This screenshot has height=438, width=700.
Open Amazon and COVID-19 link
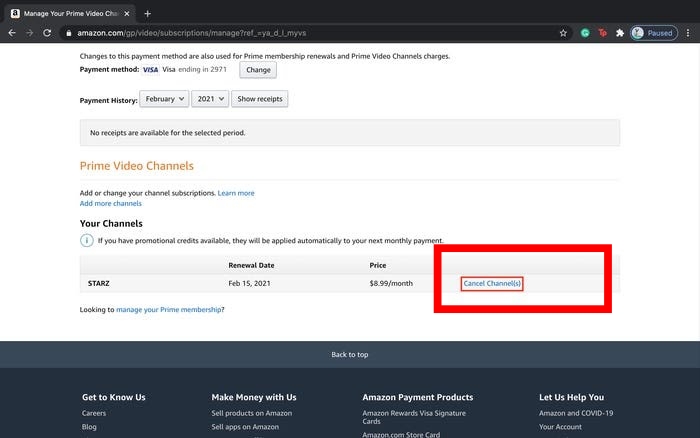[576, 413]
